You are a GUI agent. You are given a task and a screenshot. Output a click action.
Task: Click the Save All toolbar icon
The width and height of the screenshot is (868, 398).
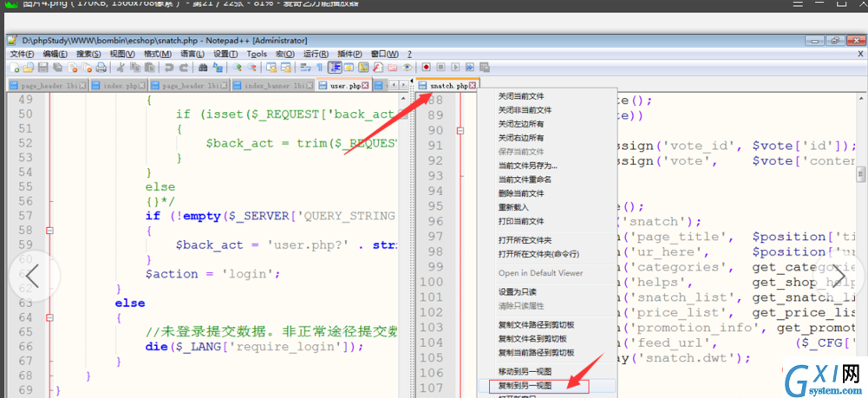point(57,68)
